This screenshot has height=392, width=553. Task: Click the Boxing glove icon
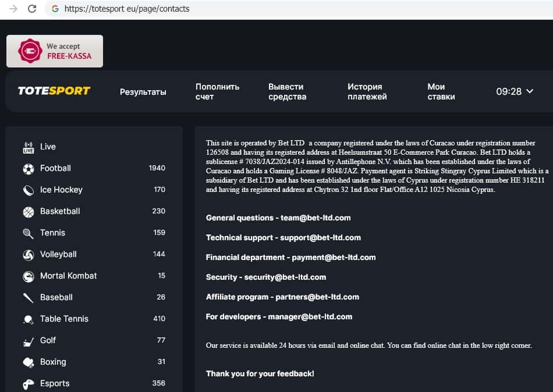pos(28,362)
